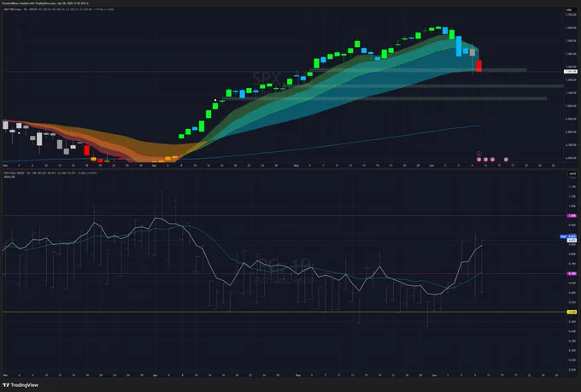The height and width of the screenshot is (392, 581).
Task: Click the yellow 0.500 level label
Action: point(572,312)
